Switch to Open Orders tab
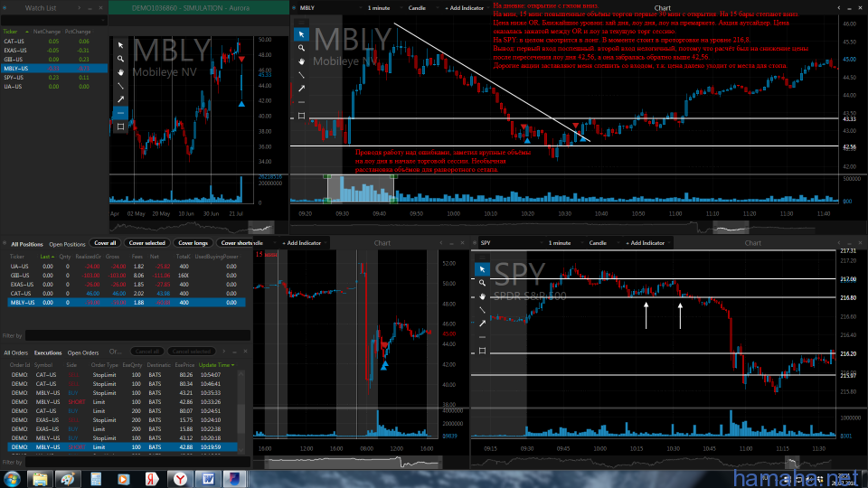 point(83,352)
